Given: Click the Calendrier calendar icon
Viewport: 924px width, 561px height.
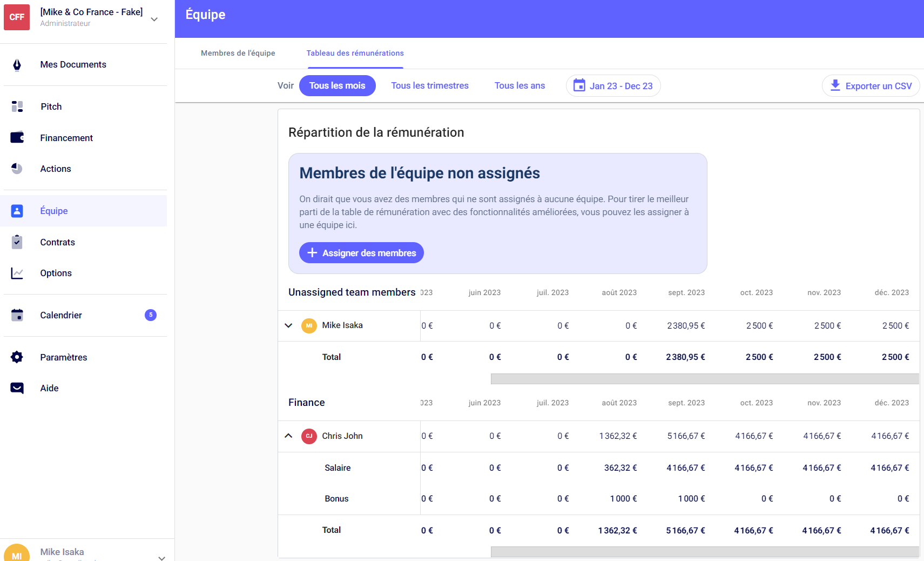Looking at the screenshot, I should pos(17,315).
